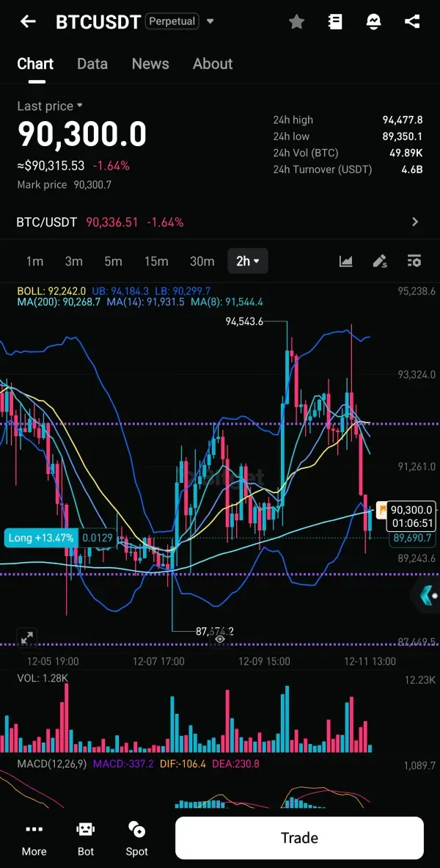Select the 5m timeframe

click(x=113, y=261)
